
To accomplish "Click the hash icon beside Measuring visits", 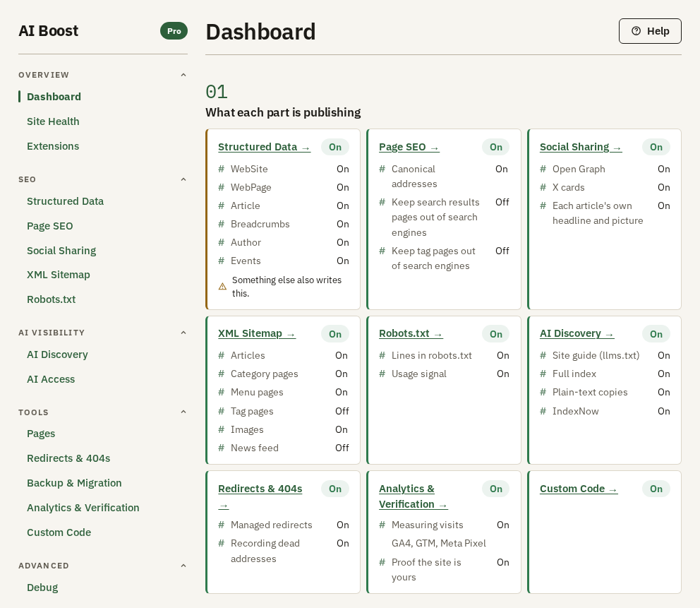I will tap(382, 525).
